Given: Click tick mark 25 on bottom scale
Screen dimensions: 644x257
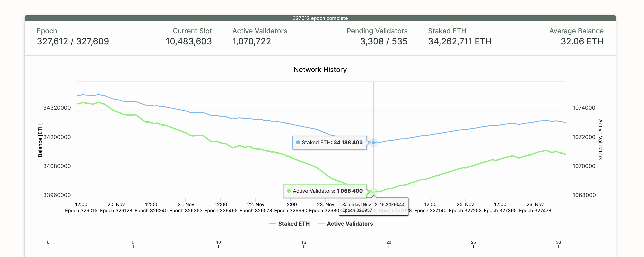Looking at the screenshot, I should pos(473,244).
